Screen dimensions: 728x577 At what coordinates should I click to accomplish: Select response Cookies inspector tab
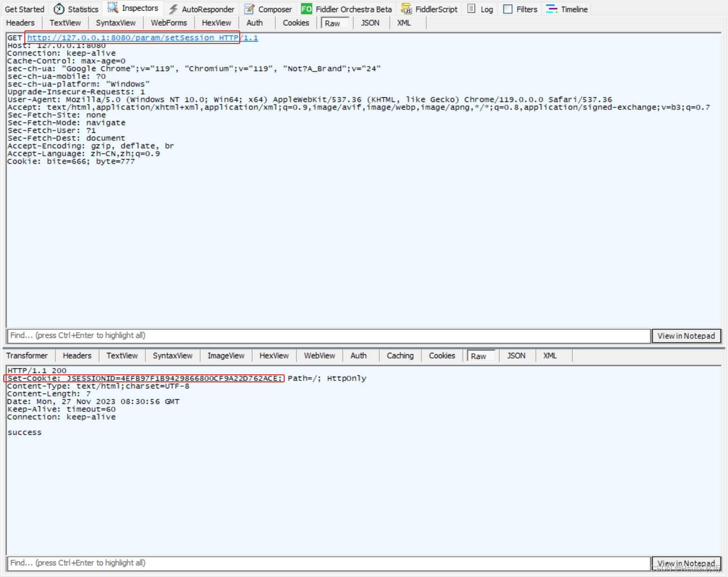pos(442,356)
